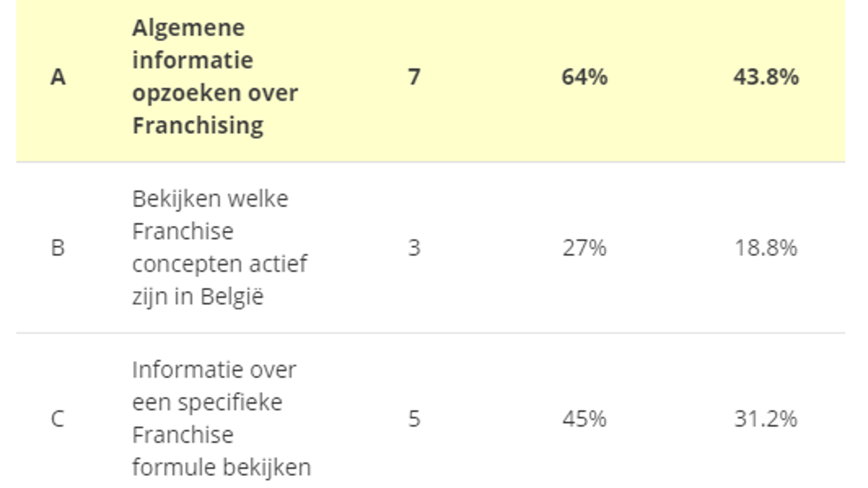This screenshot has height=488, width=868.
Task: Click the word 'Franchising' in row A
Action: click(198, 125)
